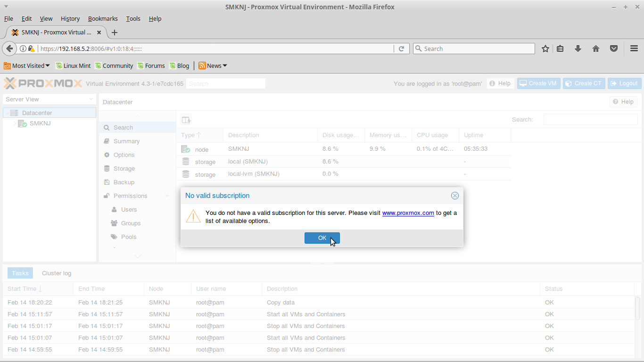
Task: Select the Copy data task row
Action: pyautogui.click(x=319, y=303)
